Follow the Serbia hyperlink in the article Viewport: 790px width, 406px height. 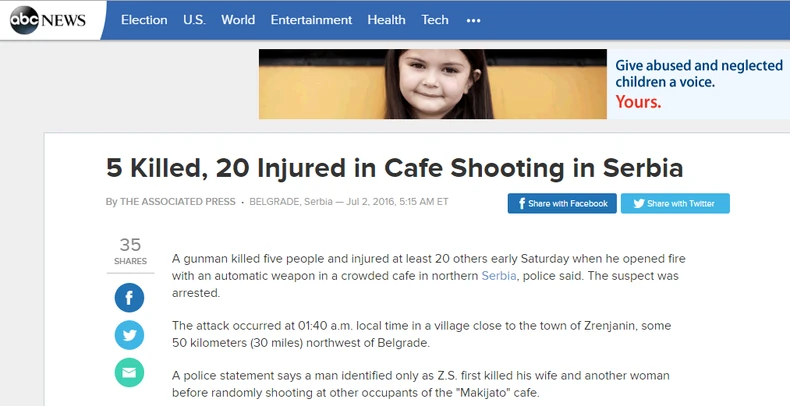click(x=499, y=276)
